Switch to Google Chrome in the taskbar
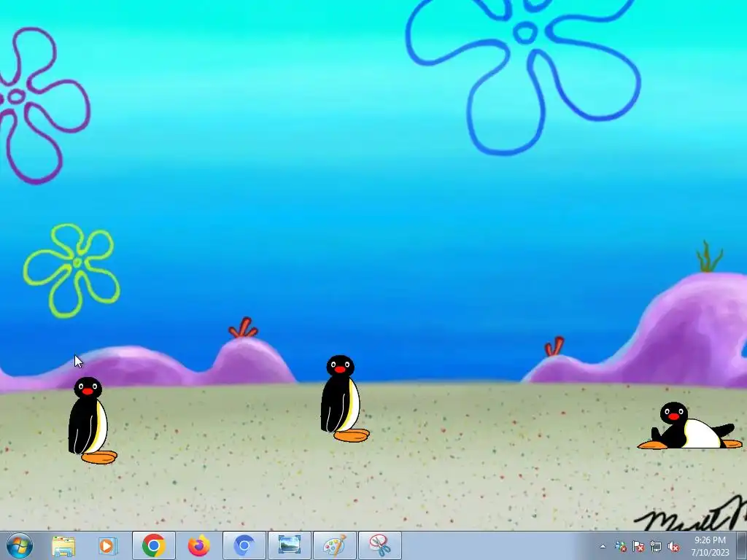Viewport: 747px width, 560px height. 153,545
